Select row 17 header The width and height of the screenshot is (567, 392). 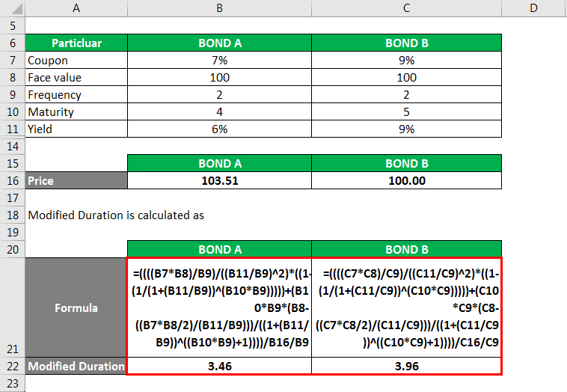coord(12,197)
